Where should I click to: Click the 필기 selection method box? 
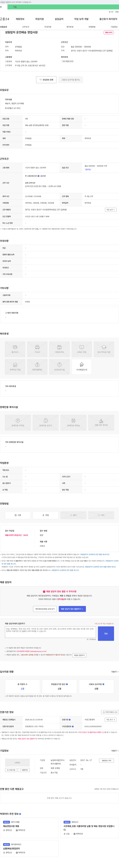73,515
